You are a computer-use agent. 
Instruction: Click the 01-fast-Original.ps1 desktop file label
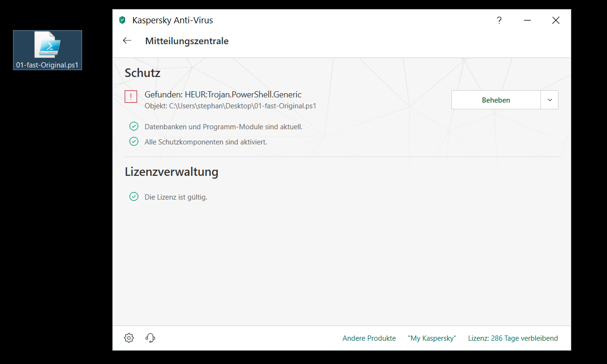coord(47,65)
